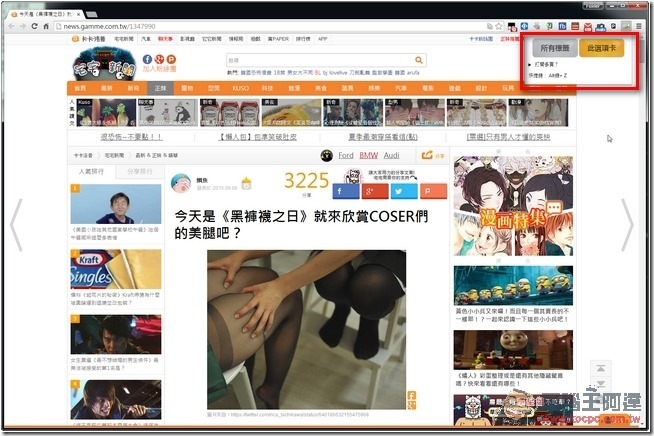The width and height of the screenshot is (654, 436).
Task: Click the green extension icon in the toolbar
Action: click(550, 26)
